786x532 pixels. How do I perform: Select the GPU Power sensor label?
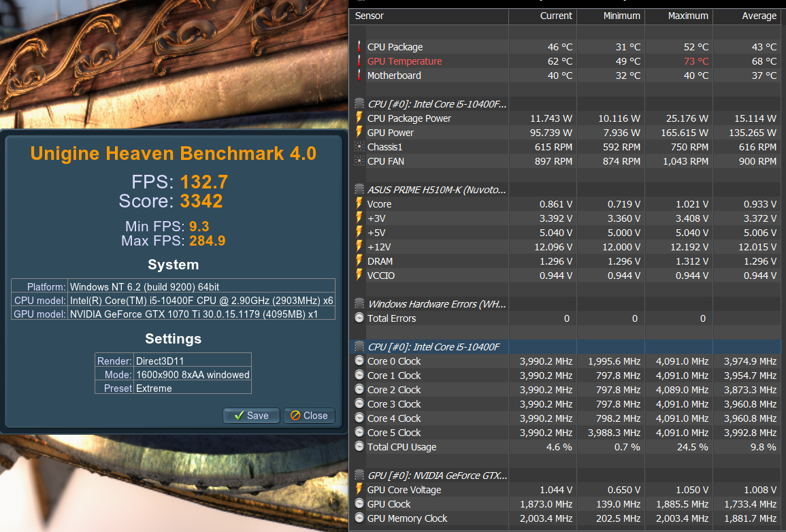coord(391,132)
